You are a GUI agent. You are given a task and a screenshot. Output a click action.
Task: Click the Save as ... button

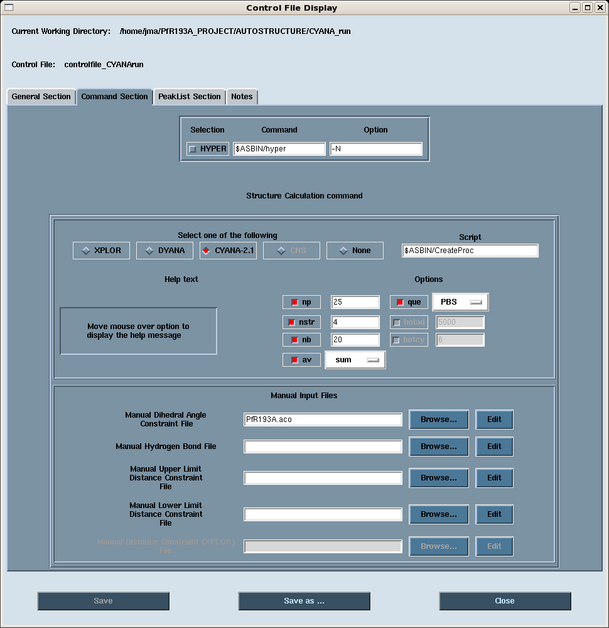point(304,601)
